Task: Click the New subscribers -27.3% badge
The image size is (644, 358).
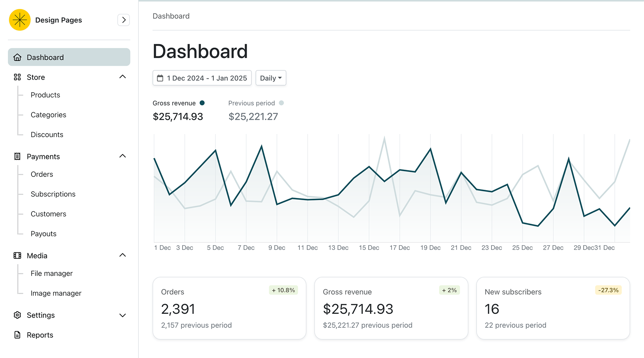Action: tap(608, 290)
